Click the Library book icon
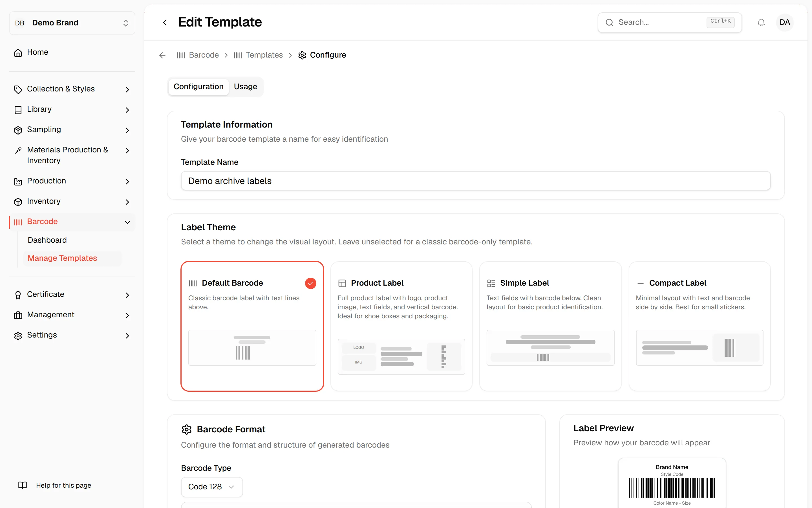The width and height of the screenshot is (812, 508). pos(18,110)
